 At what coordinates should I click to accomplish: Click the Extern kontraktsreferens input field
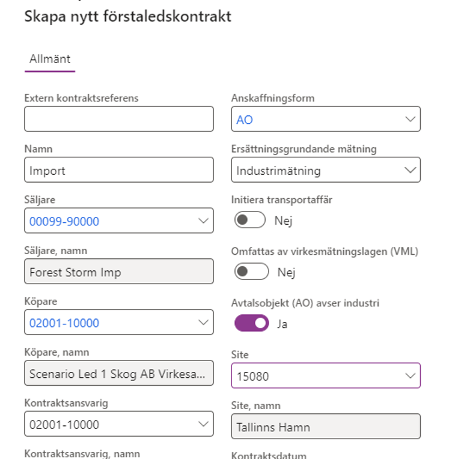coord(118,119)
